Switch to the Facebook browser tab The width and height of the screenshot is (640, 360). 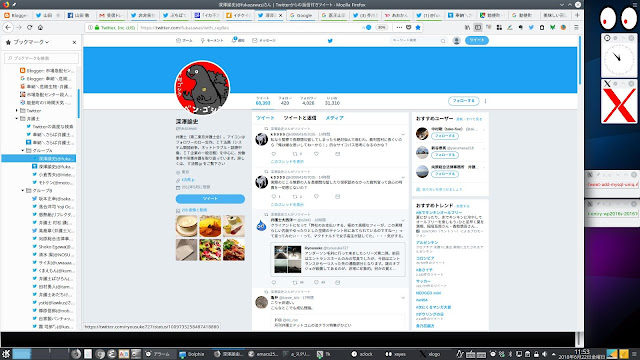[x=80, y=15]
